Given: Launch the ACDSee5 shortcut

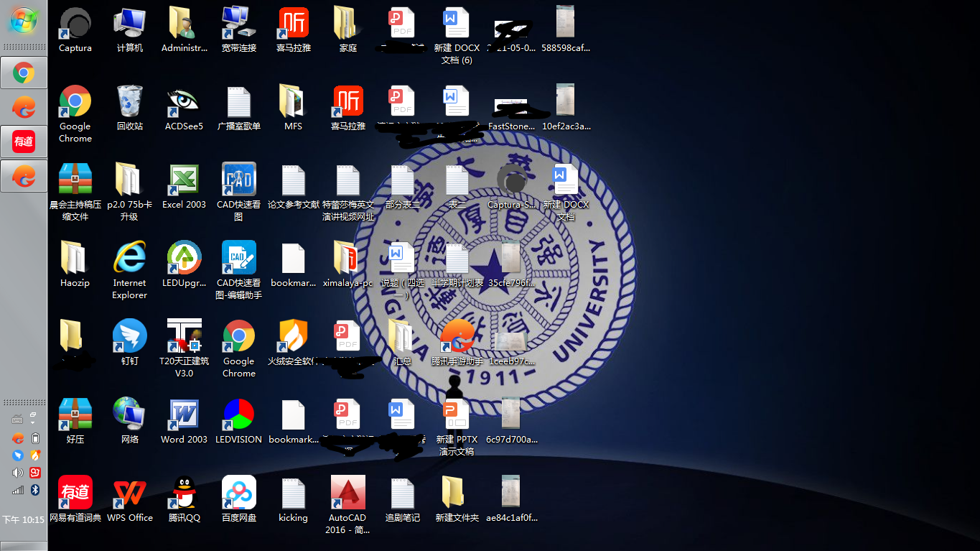Looking at the screenshot, I should point(185,108).
